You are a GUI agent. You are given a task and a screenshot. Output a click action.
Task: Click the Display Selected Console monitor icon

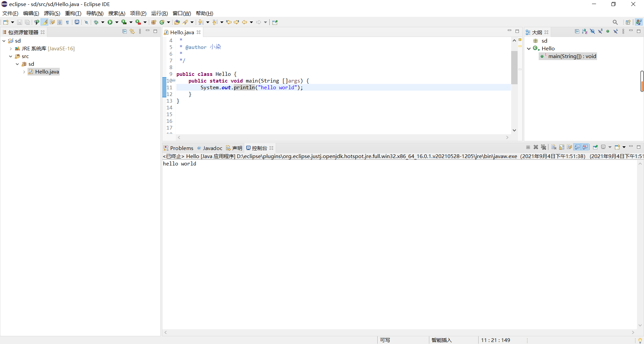(603, 147)
